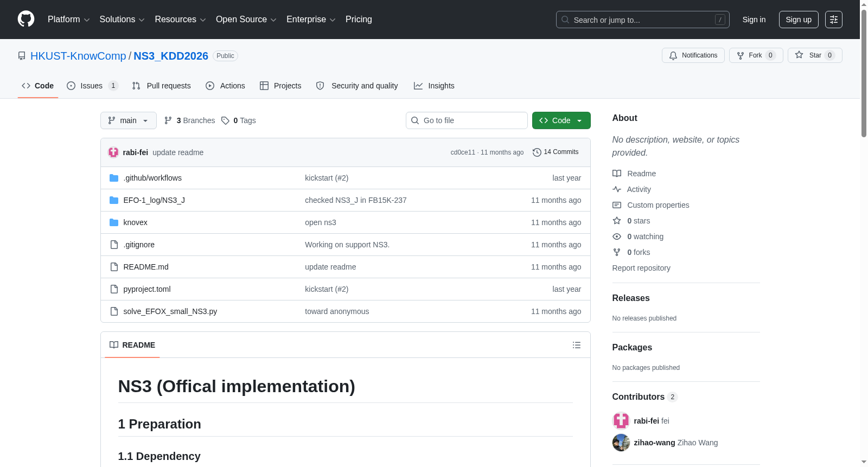Click the Notifications button
868x467 pixels.
click(x=693, y=55)
